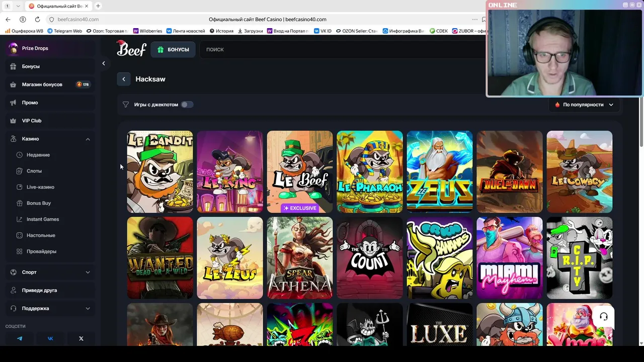Click the browser address bar
The width and height of the screenshot is (644, 362).
tap(262, 20)
